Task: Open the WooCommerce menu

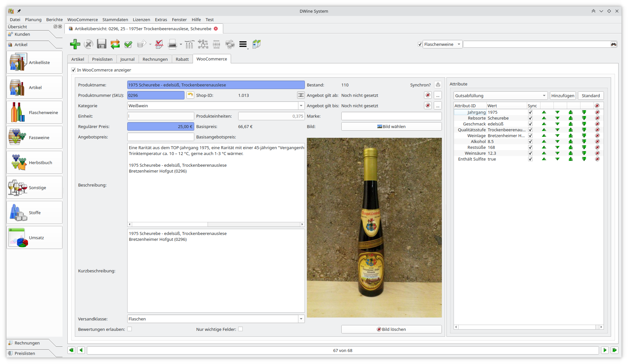Action: pyautogui.click(x=82, y=19)
